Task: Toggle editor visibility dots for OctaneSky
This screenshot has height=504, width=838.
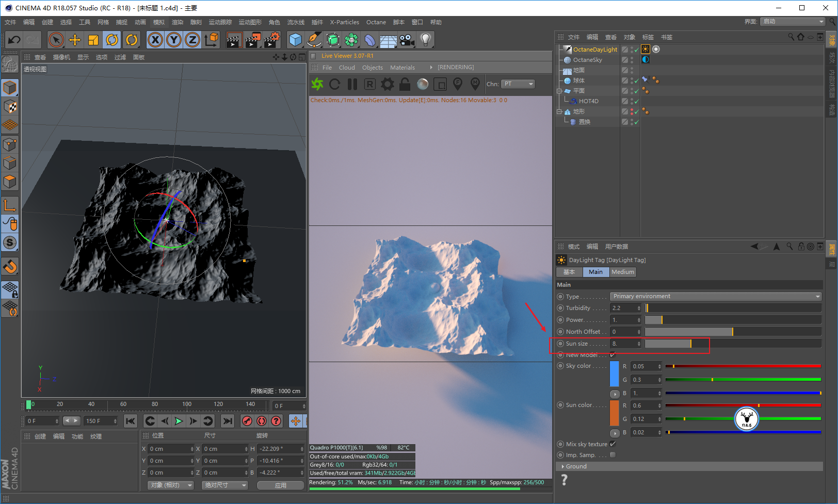Action: pyautogui.click(x=632, y=60)
